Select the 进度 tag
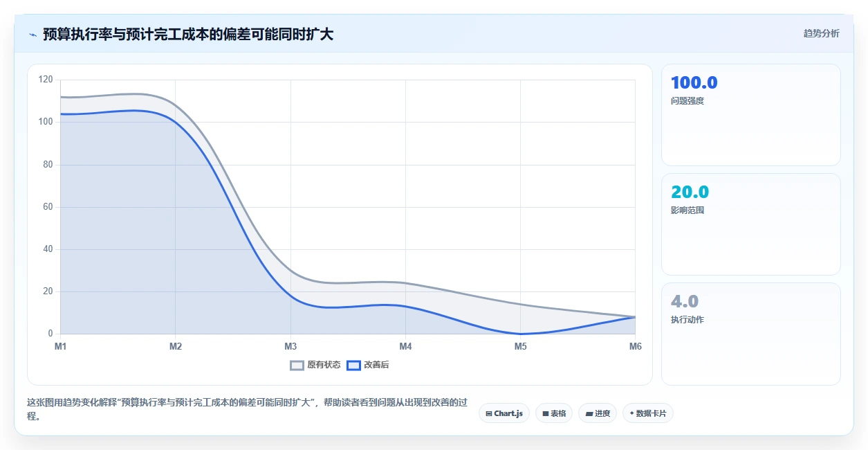868x450 pixels. click(x=598, y=413)
